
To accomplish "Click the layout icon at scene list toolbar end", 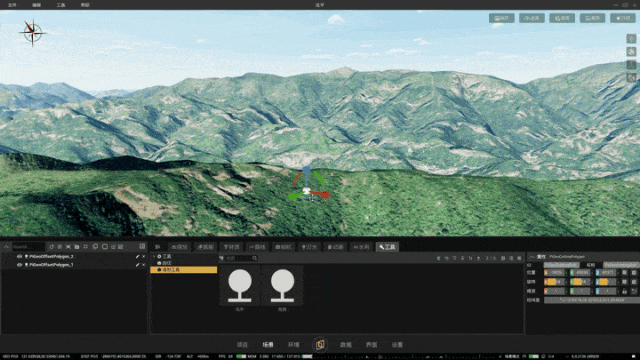I will tap(142, 246).
